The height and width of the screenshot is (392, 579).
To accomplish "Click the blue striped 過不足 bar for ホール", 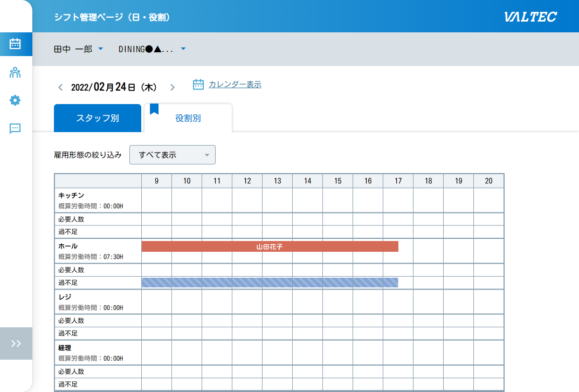I will tap(270, 283).
